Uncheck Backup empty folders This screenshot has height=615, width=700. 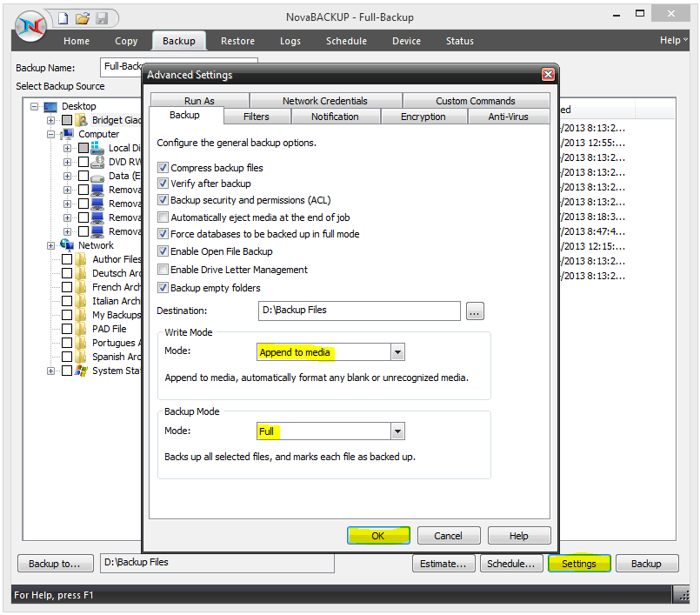[x=163, y=288]
